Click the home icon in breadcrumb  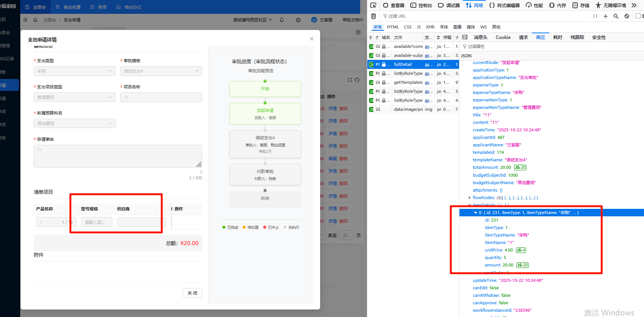(35, 20)
